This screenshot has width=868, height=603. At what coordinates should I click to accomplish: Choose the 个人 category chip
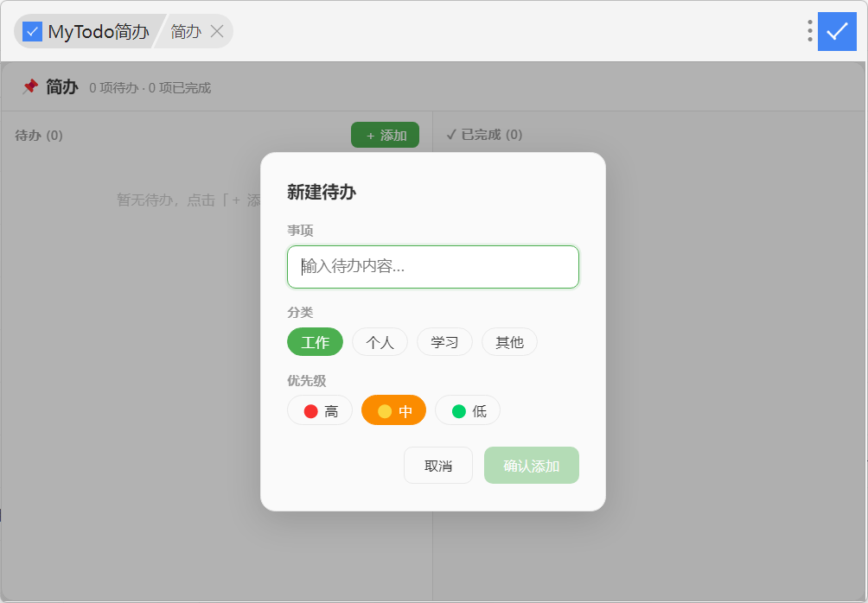[380, 342]
